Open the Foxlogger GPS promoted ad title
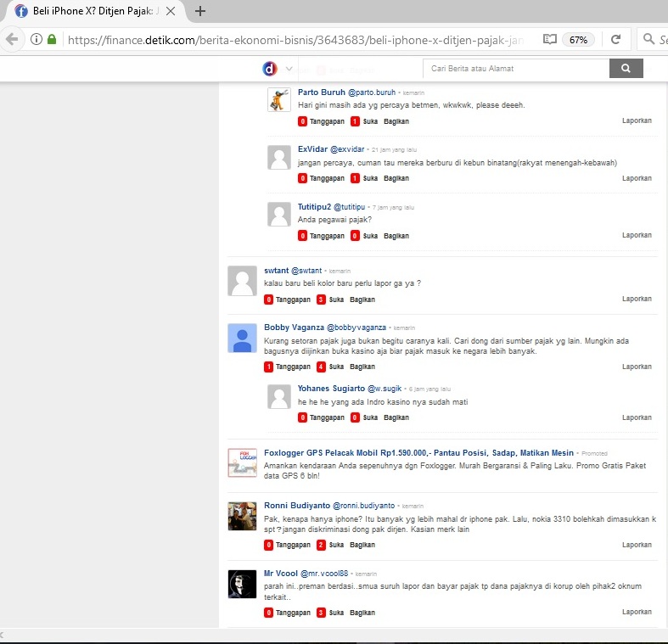 pos(419,453)
